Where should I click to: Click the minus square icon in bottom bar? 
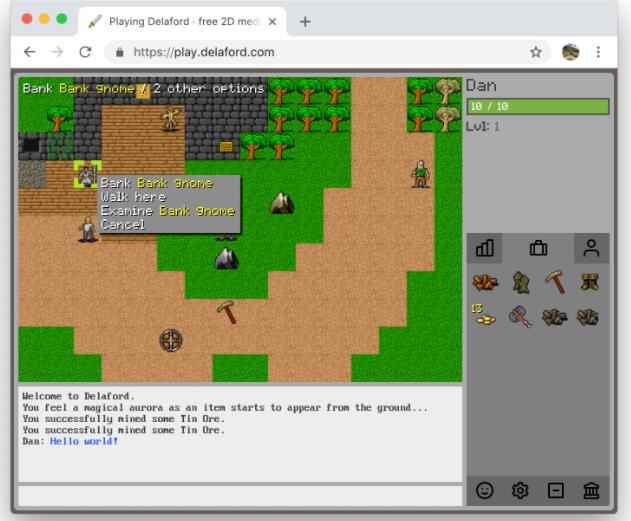(x=555, y=491)
